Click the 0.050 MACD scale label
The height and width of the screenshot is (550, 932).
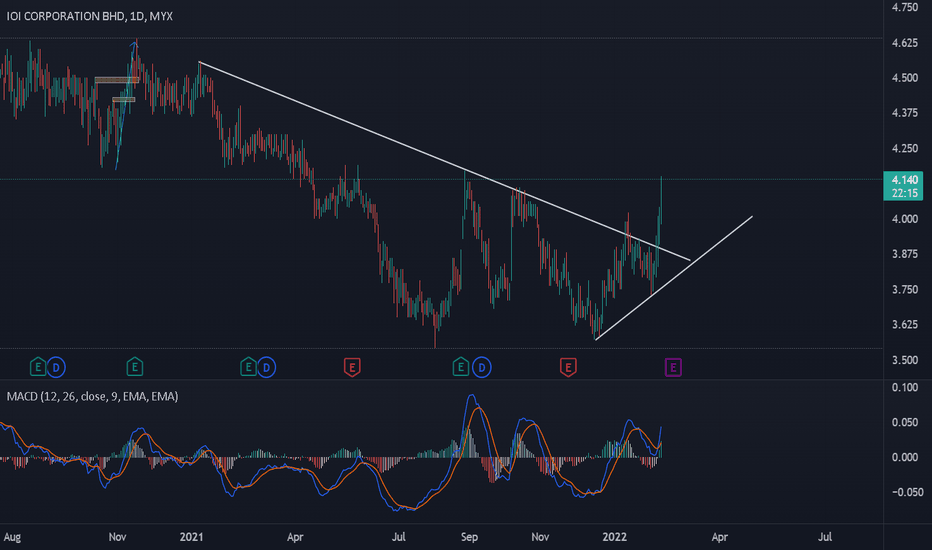(905, 423)
